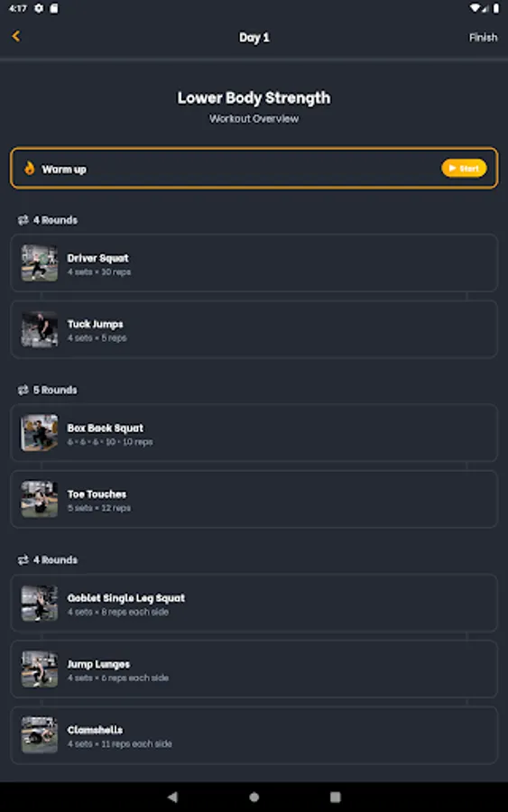Open the Goblet Single Leg Squat thumbnail

coord(40,604)
